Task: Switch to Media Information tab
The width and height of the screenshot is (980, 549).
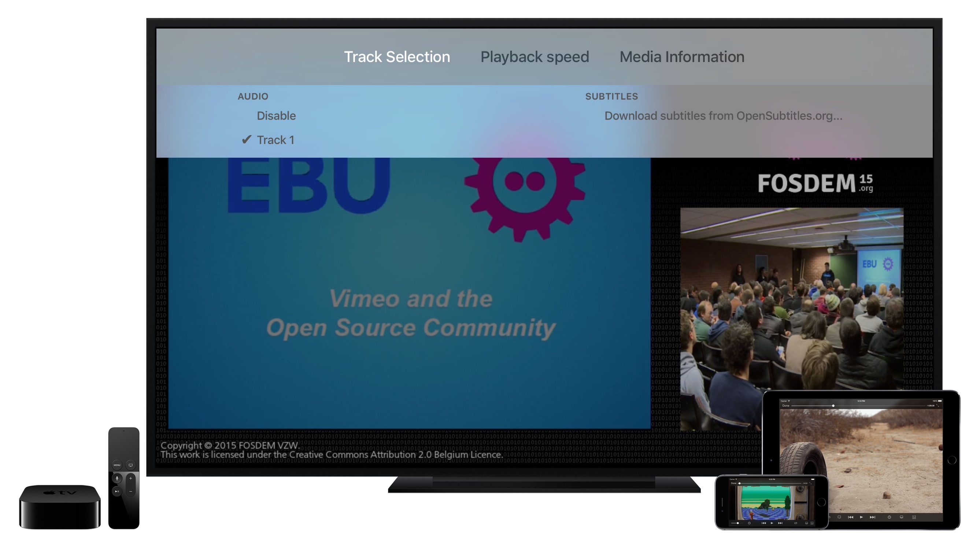Action: coord(682,57)
